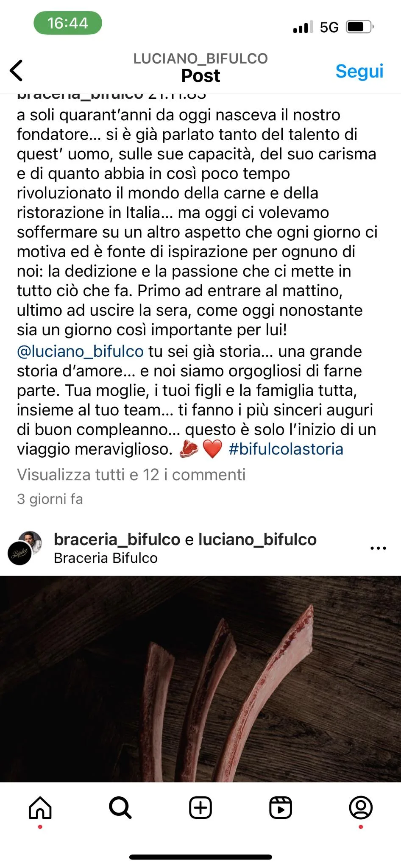This screenshot has width=401, height=868.
Task: Tap the battery status icon
Action: click(360, 27)
